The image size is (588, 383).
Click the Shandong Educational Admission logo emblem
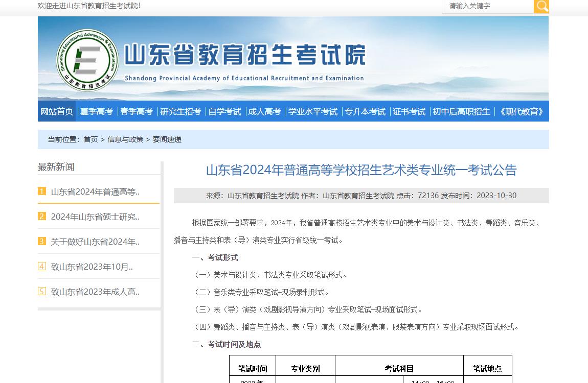tap(87, 60)
